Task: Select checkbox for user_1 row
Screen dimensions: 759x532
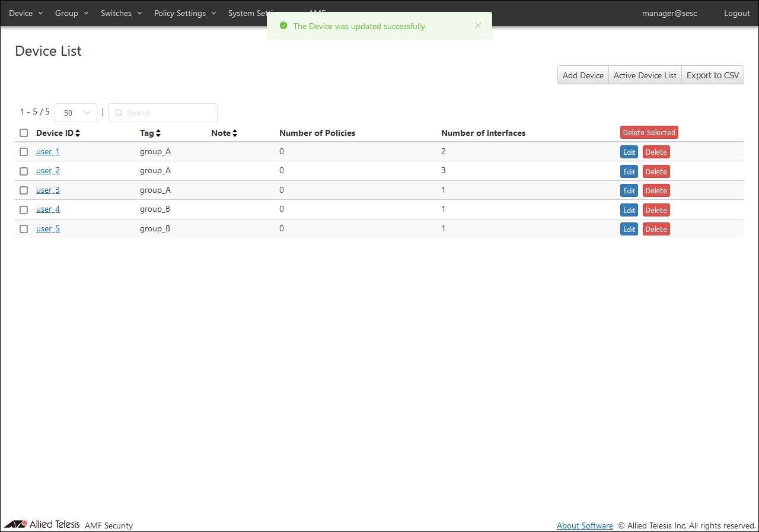Action: (x=24, y=152)
